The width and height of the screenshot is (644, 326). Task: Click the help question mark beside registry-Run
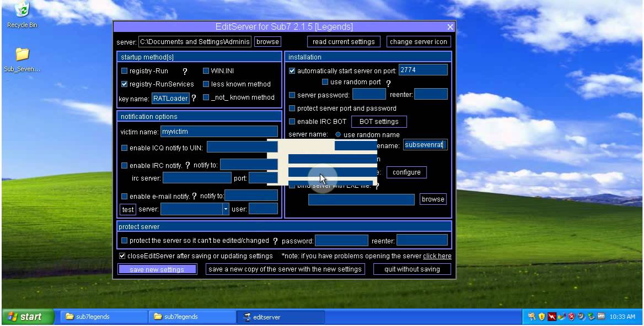tap(185, 72)
